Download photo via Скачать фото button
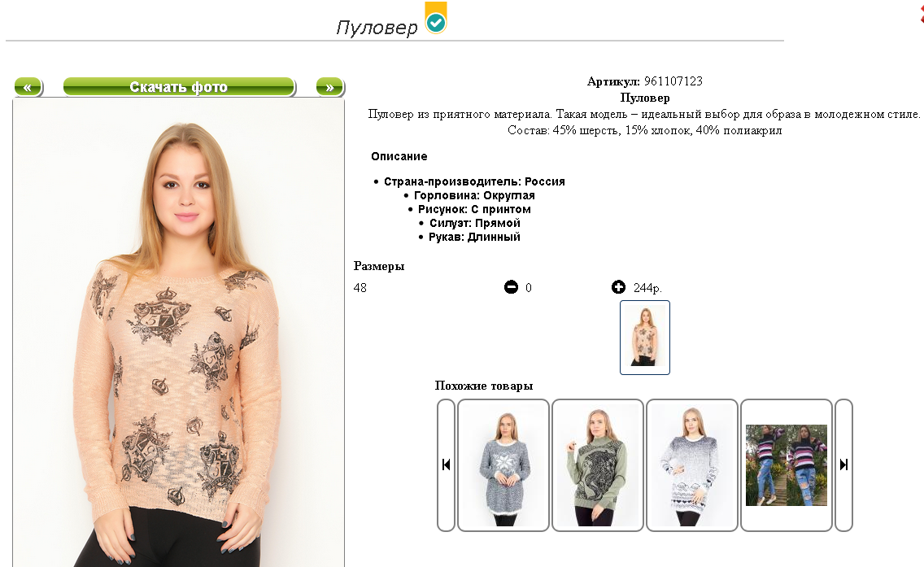The width and height of the screenshot is (924, 567). [x=179, y=87]
